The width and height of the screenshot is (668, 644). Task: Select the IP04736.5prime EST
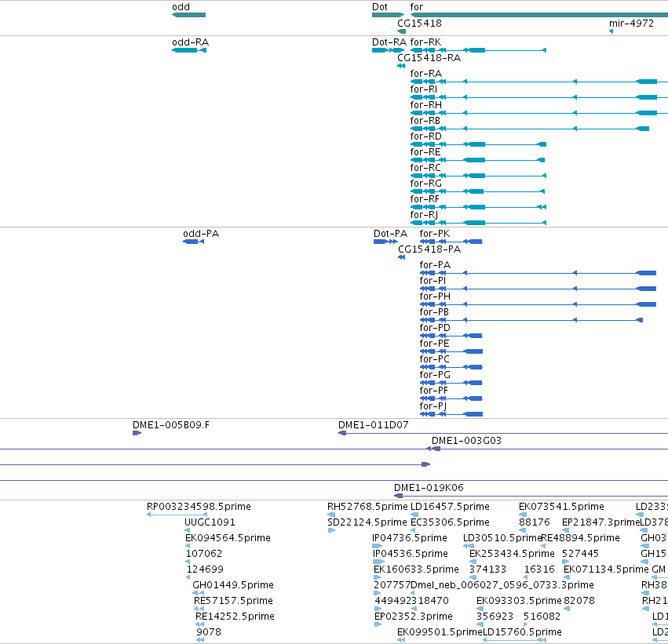(x=377, y=546)
